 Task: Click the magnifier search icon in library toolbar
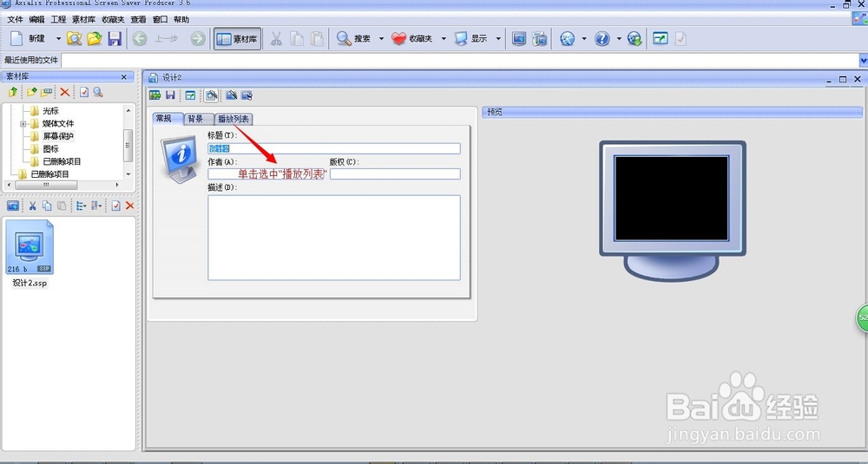(x=98, y=92)
